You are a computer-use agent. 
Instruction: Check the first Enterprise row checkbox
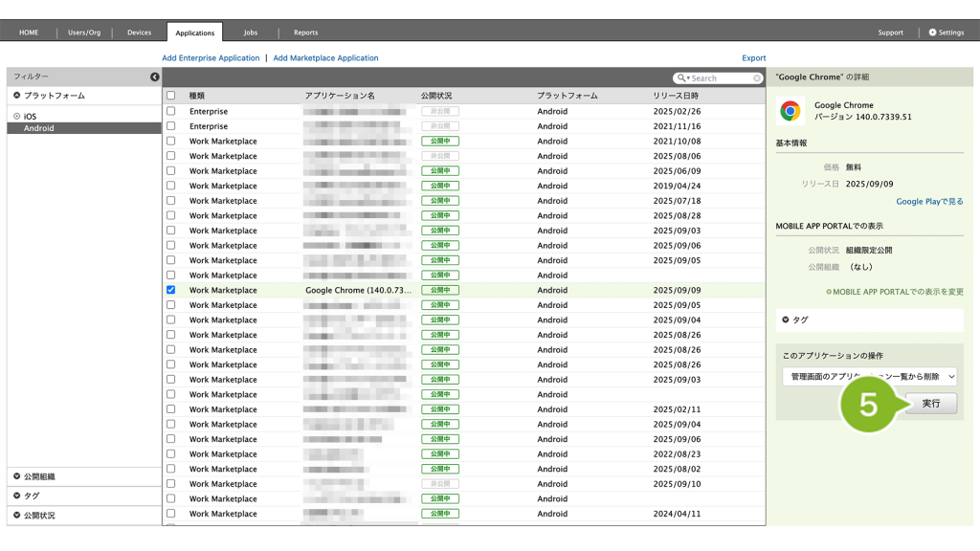pyautogui.click(x=170, y=111)
